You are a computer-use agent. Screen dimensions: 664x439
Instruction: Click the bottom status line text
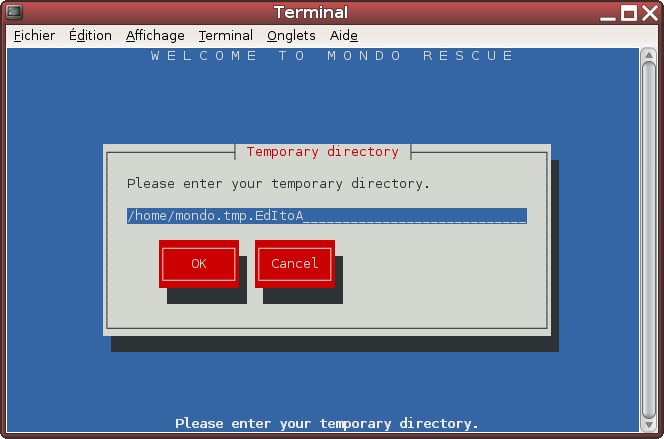click(326, 423)
